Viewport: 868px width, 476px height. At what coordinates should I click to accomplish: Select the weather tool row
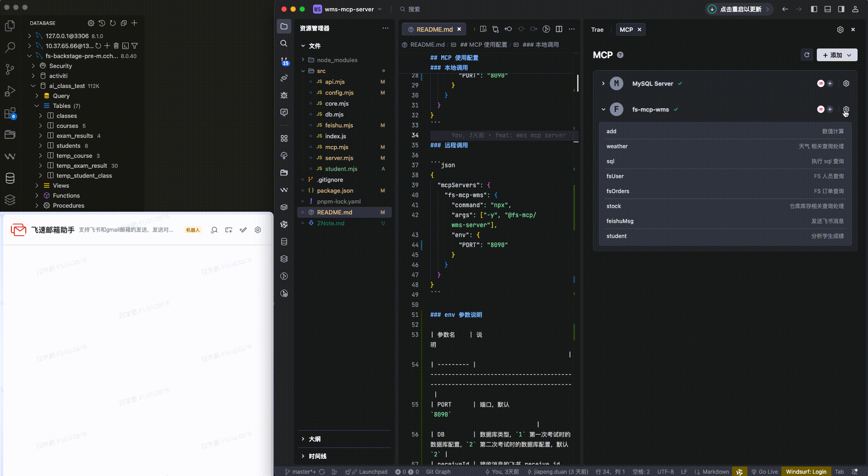pos(725,146)
